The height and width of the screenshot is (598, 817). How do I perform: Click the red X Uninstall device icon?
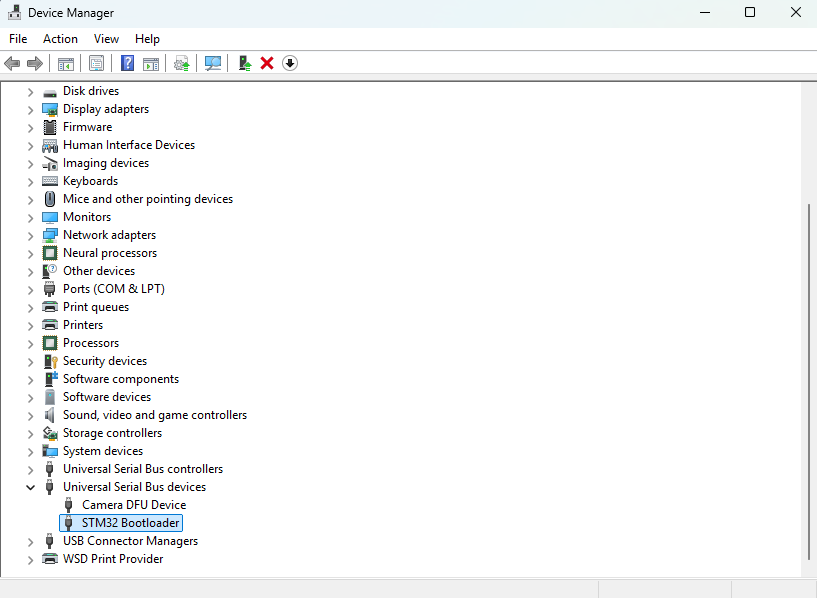(267, 64)
